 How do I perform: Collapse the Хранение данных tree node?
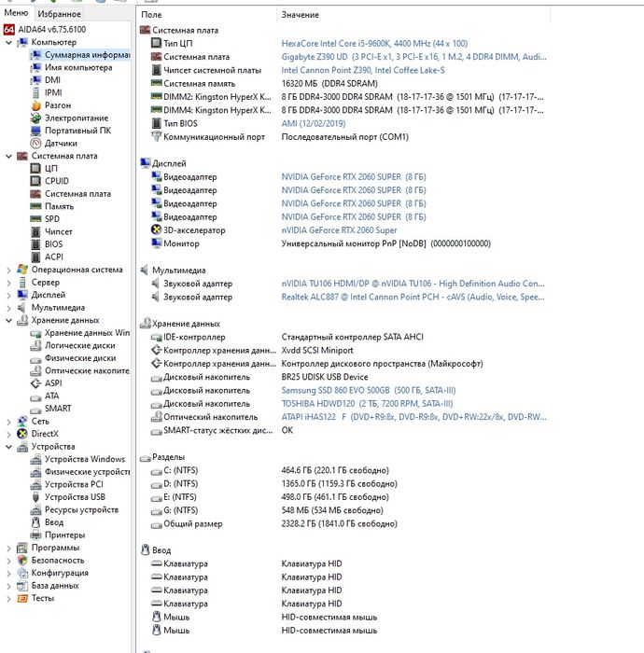[x=8, y=320]
